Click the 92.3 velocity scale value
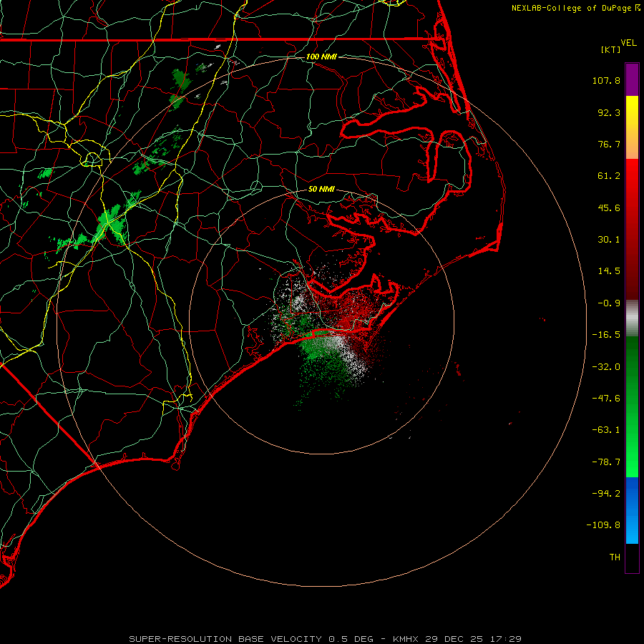Image resolution: width=644 pixels, height=644 pixels. coord(609,112)
